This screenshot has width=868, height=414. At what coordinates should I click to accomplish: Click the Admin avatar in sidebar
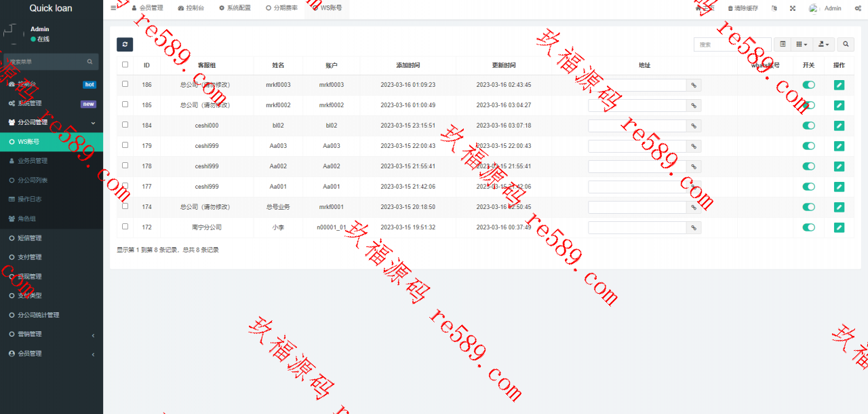[x=14, y=34]
